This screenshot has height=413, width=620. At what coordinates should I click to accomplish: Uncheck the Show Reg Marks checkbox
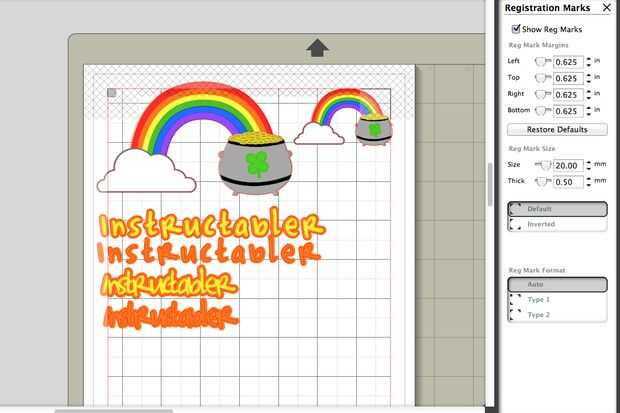point(516,29)
